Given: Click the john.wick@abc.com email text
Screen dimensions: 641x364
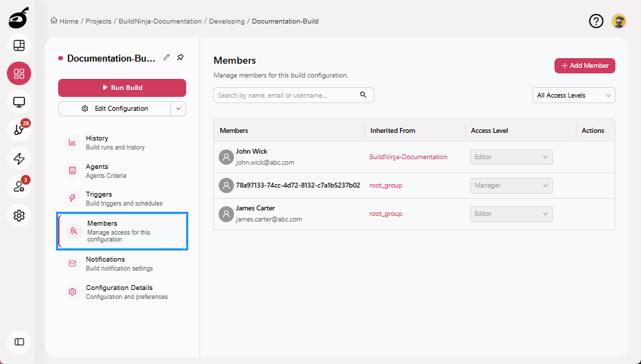Looking at the screenshot, I should [x=265, y=162].
